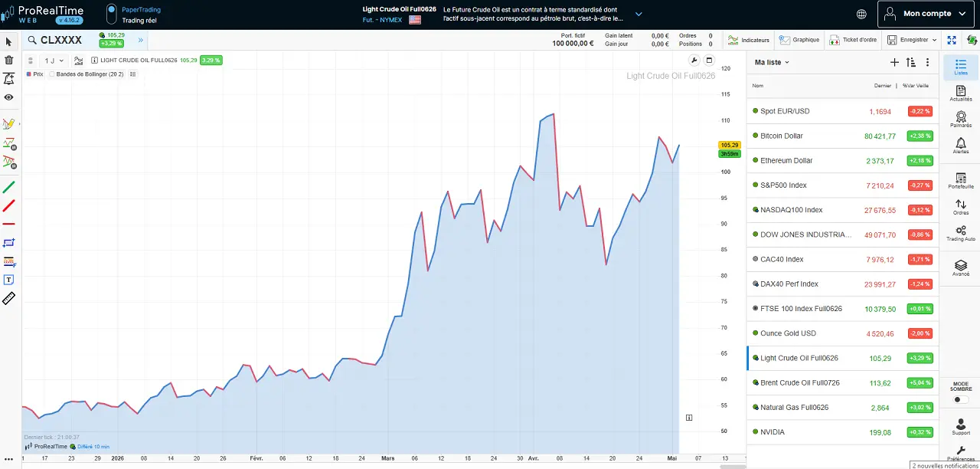This screenshot has width=980, height=469.
Task: Add an instrument with the plus icon
Action: tap(894, 62)
